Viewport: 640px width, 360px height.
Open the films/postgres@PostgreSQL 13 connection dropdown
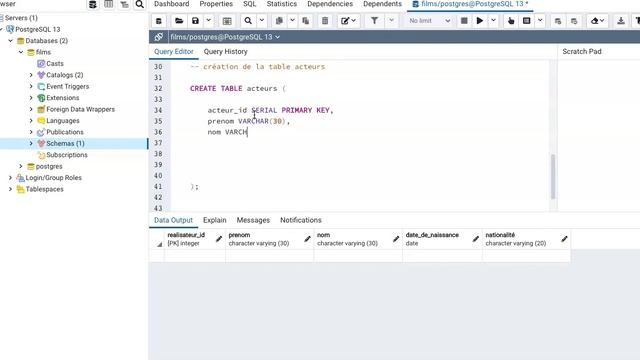coord(225,37)
